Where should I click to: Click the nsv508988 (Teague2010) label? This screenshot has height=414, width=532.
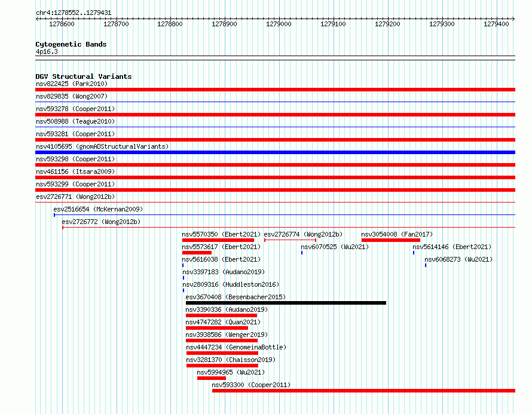click(75, 121)
